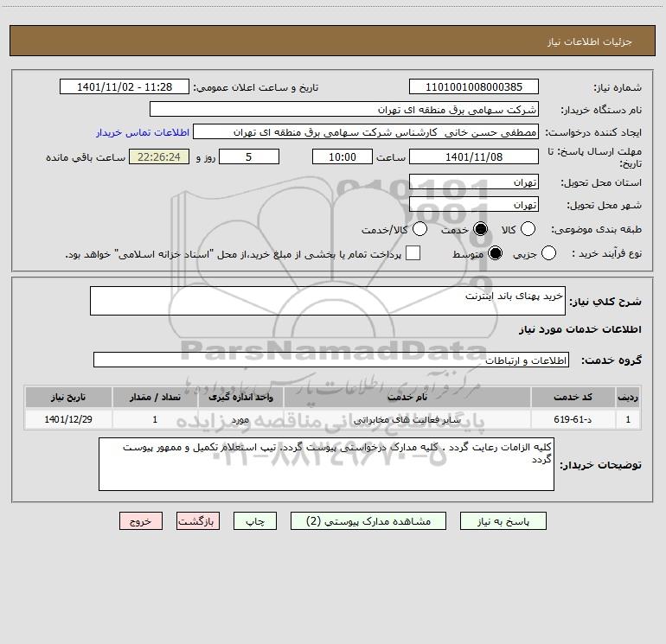Image resolution: width=666 pixels, height=644 pixels.
Task: Click service name سایر فعالیت های مخابراتی
Action: click(x=407, y=419)
